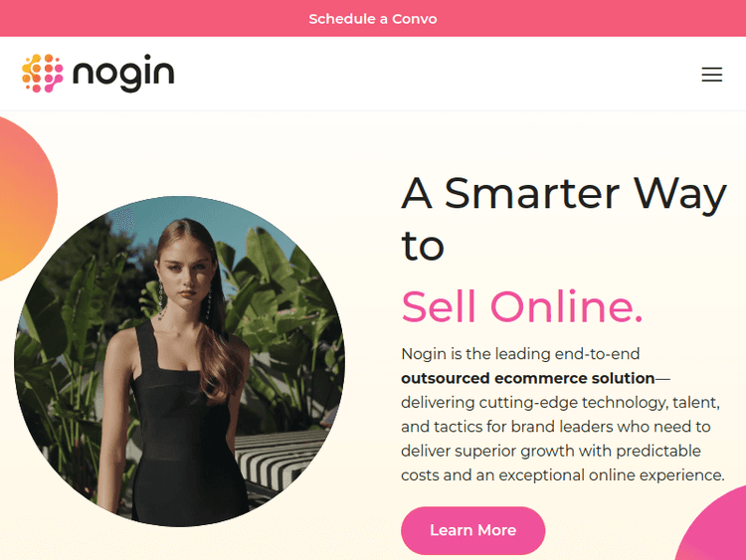Click the bold outsourced ecommerce solution text
The image size is (746, 560).
[x=527, y=378]
